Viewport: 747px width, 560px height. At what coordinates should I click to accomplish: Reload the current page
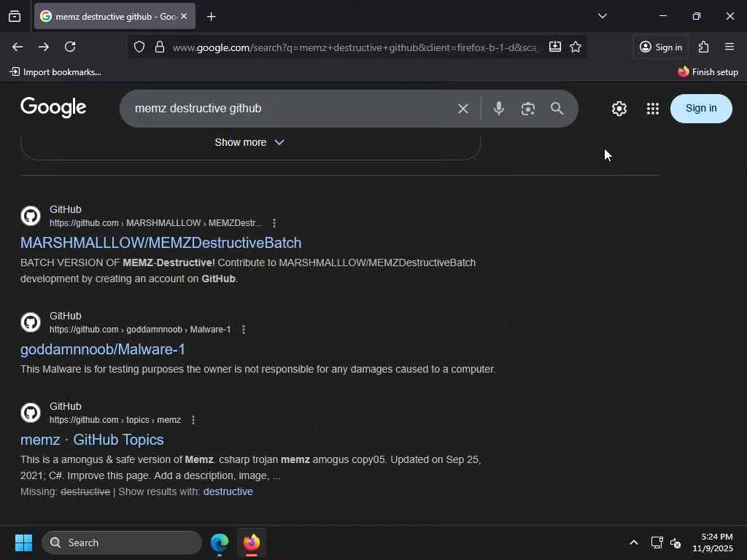[x=70, y=47]
